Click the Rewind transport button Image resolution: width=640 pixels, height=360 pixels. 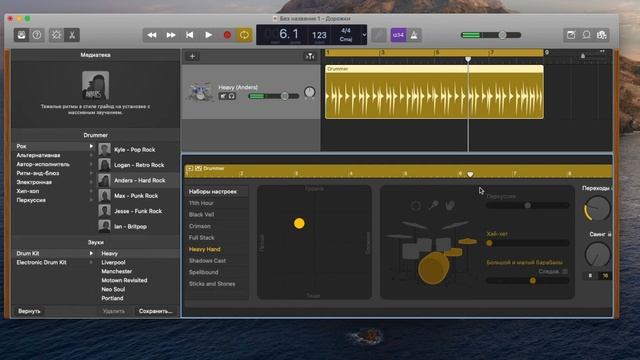point(152,35)
